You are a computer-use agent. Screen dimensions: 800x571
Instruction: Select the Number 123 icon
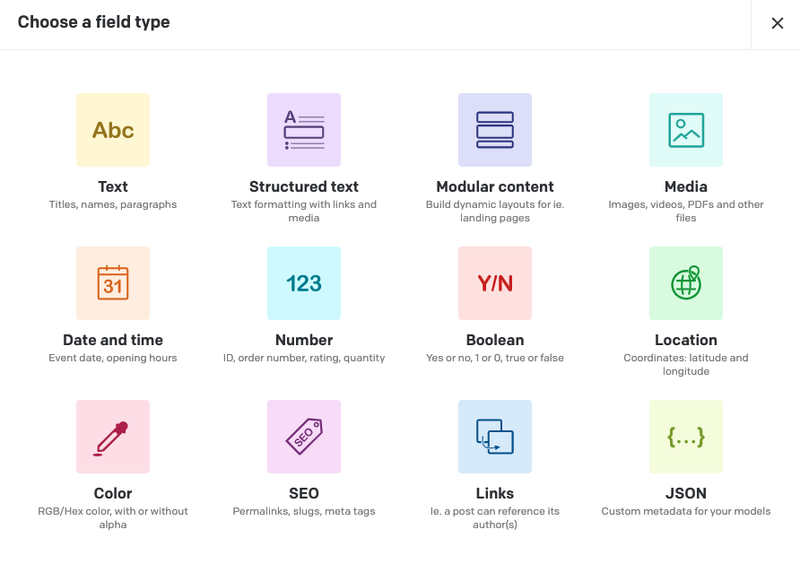[304, 283]
